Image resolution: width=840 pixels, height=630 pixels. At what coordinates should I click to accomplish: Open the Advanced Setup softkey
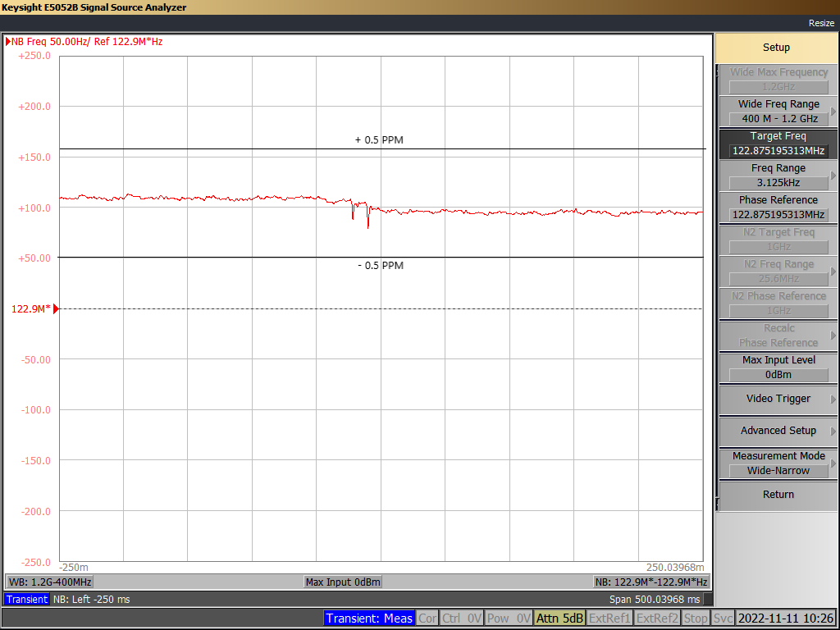(x=777, y=431)
